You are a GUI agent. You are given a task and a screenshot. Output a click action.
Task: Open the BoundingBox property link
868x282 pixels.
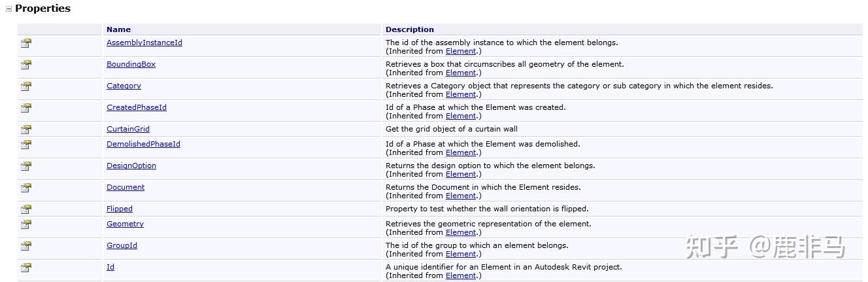(131, 64)
